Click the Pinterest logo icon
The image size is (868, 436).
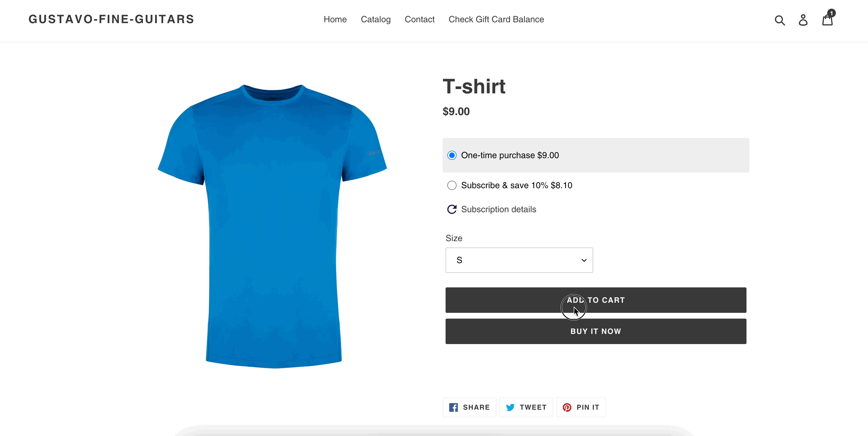tap(567, 407)
